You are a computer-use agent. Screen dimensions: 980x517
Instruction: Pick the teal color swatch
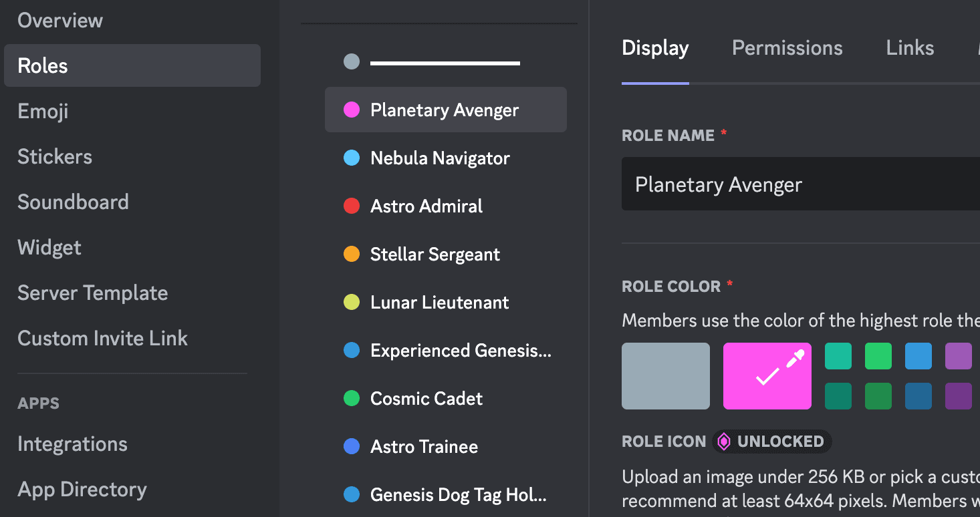click(x=838, y=356)
